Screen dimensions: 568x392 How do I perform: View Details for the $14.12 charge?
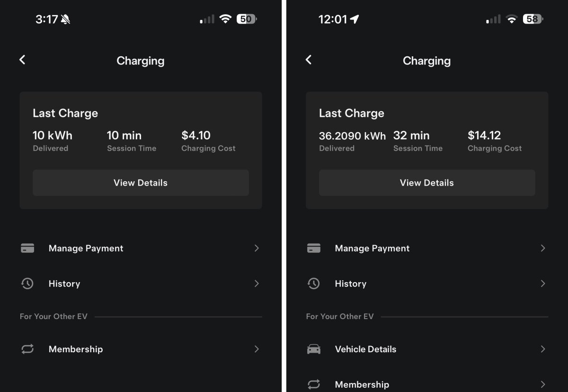(427, 183)
